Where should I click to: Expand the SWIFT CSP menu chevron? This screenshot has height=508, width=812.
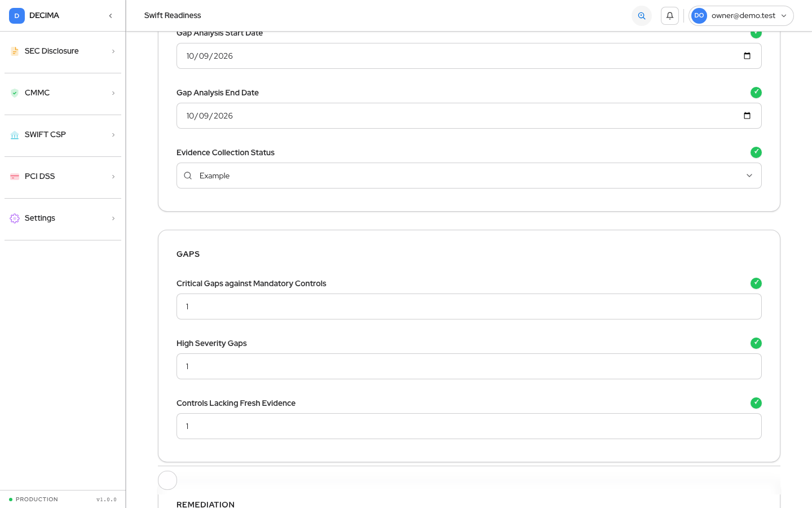[x=113, y=135]
